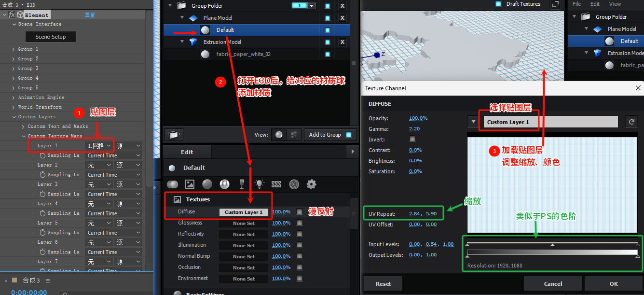Toggle visibility square of fabric_paper_white_02

(x=328, y=54)
